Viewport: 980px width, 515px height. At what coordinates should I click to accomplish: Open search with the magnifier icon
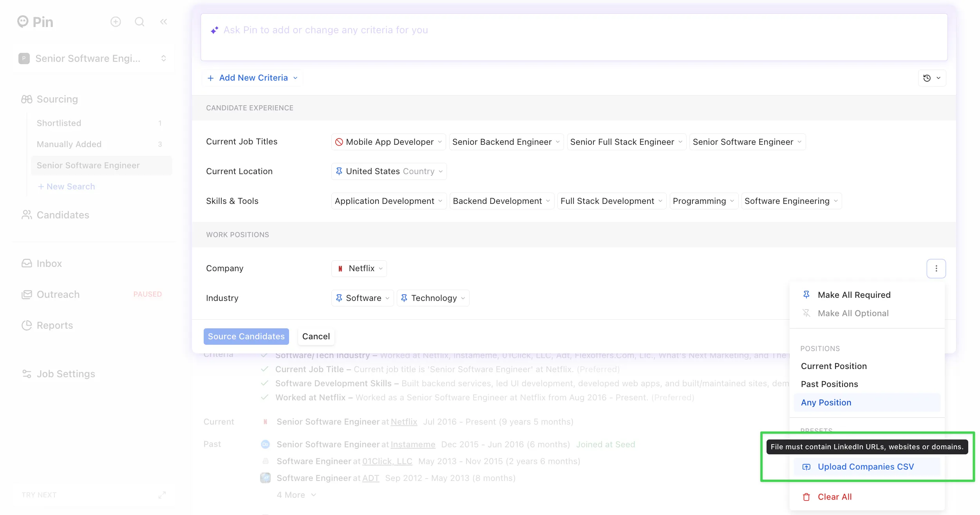140,22
